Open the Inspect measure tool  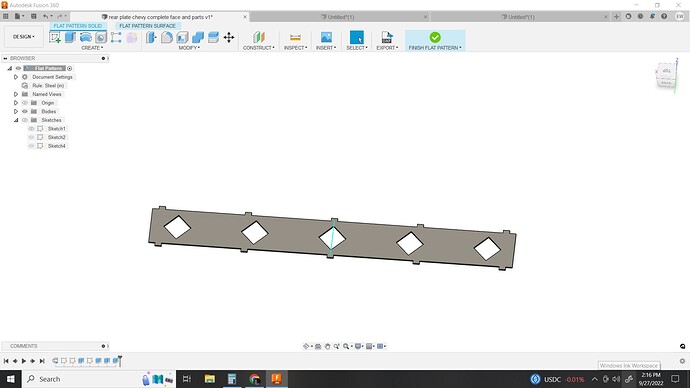295,37
